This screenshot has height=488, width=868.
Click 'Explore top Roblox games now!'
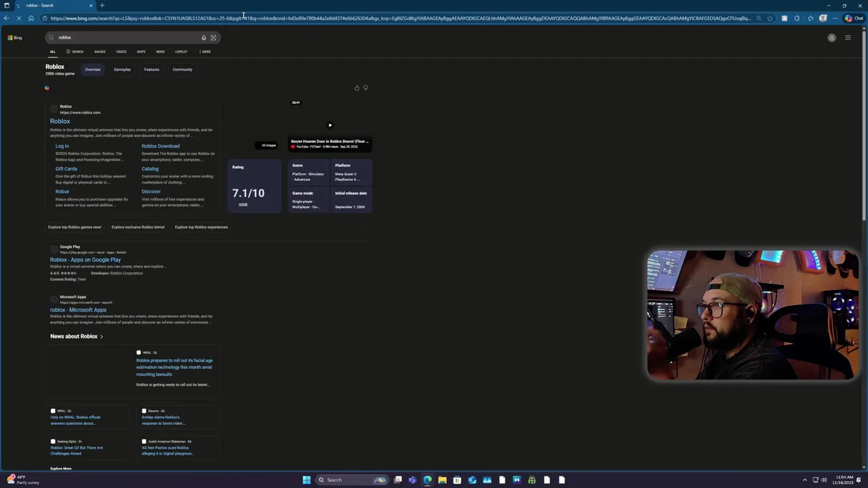click(x=75, y=227)
